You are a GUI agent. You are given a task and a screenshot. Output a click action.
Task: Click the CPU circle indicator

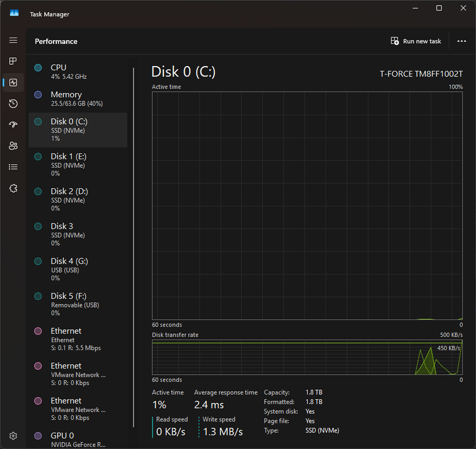pyautogui.click(x=38, y=67)
